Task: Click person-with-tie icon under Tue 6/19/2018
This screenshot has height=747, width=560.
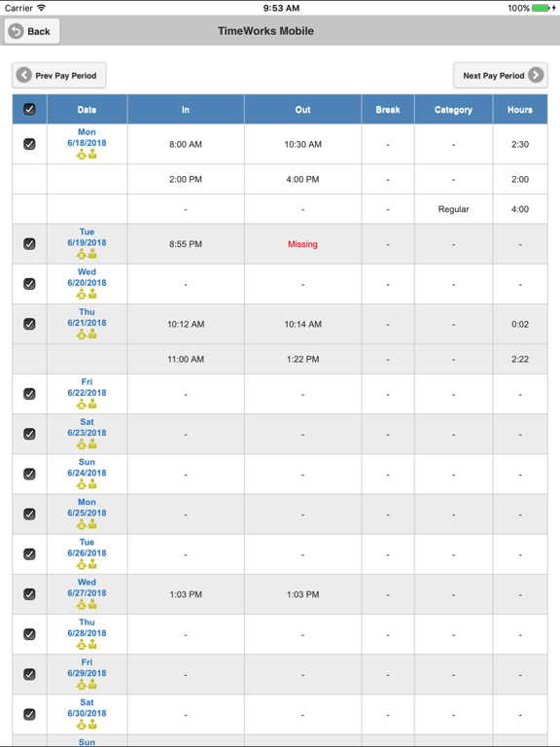Action: coord(92,254)
